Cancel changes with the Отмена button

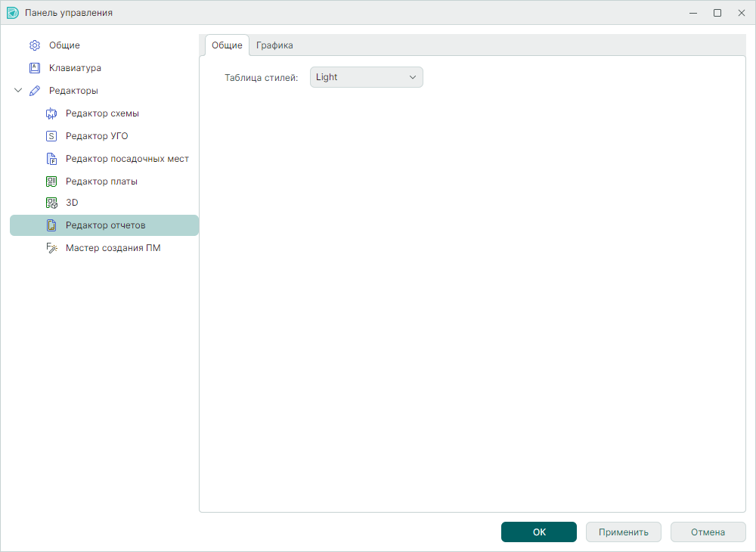(x=708, y=532)
